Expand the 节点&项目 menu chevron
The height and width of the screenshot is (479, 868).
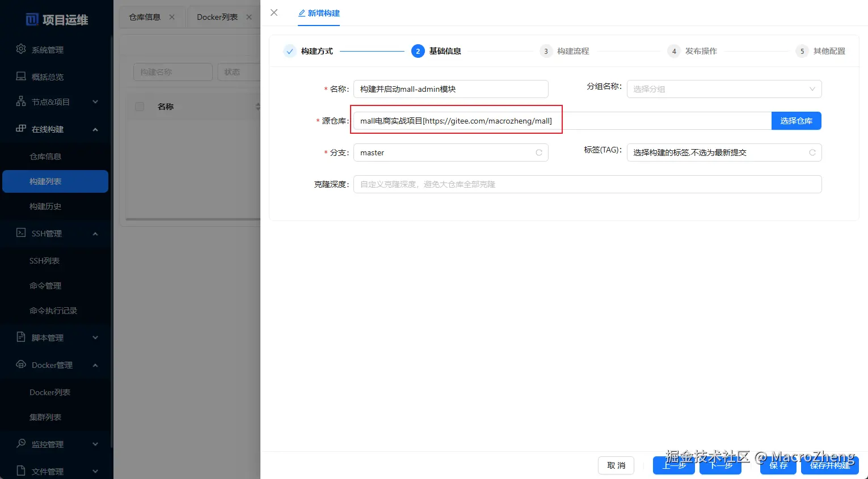tap(95, 102)
